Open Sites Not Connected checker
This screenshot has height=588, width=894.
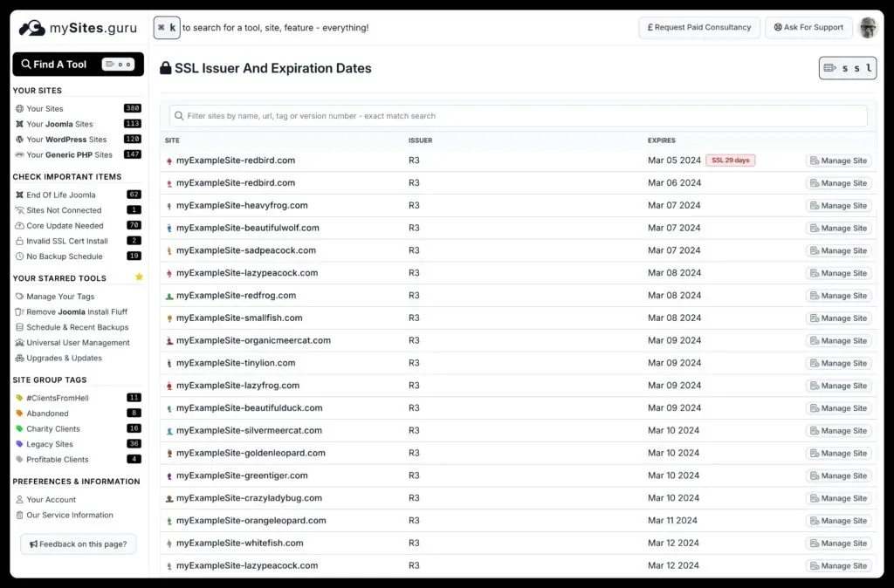coord(61,210)
